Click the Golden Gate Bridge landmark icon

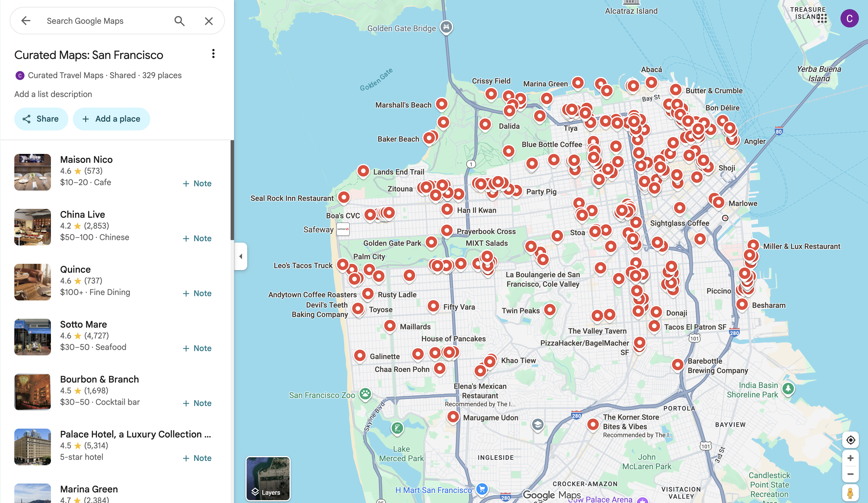click(446, 27)
